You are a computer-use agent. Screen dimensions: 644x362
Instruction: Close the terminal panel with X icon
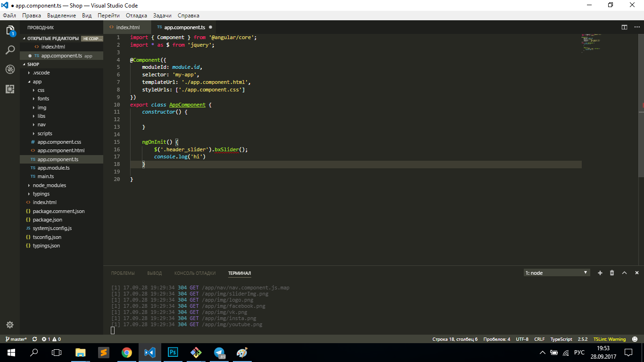636,273
